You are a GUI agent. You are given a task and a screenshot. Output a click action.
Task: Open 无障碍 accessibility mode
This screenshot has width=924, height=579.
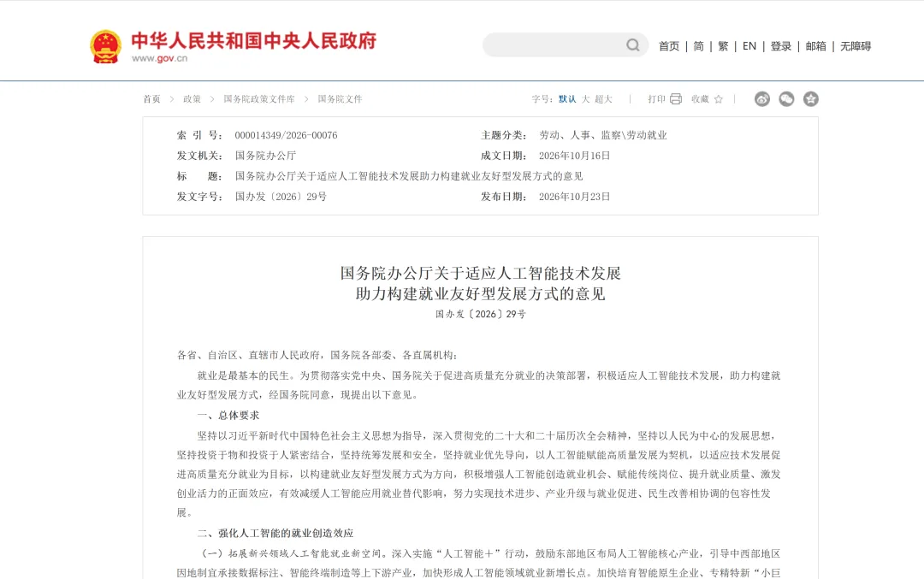[855, 46]
